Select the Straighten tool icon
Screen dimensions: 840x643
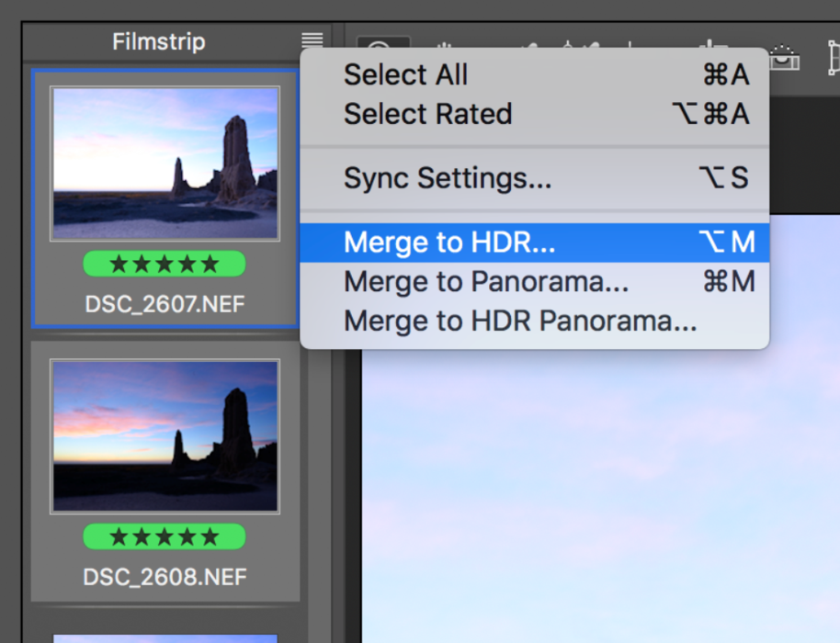785,57
